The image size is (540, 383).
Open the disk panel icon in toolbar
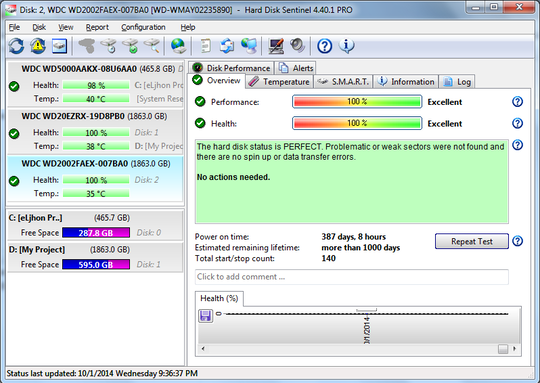click(x=59, y=46)
